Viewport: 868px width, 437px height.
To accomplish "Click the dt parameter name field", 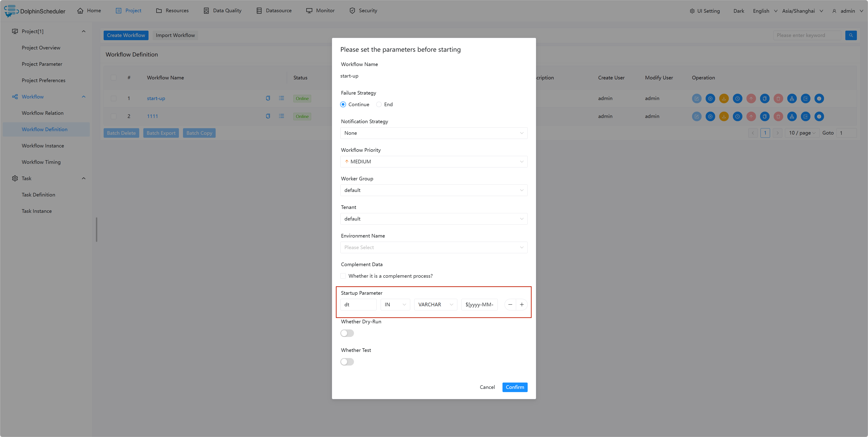I will [x=358, y=304].
